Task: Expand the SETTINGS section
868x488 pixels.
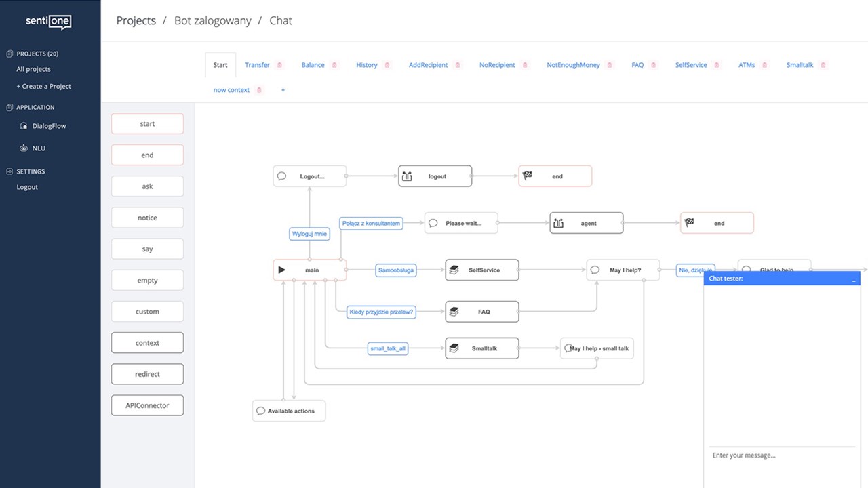Action: tap(26, 171)
